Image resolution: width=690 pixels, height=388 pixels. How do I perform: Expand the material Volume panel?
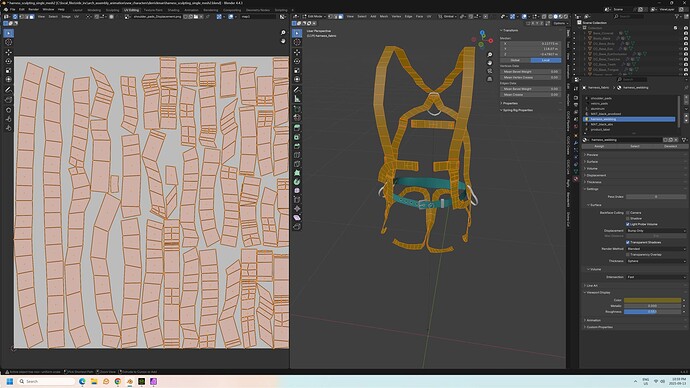591,168
